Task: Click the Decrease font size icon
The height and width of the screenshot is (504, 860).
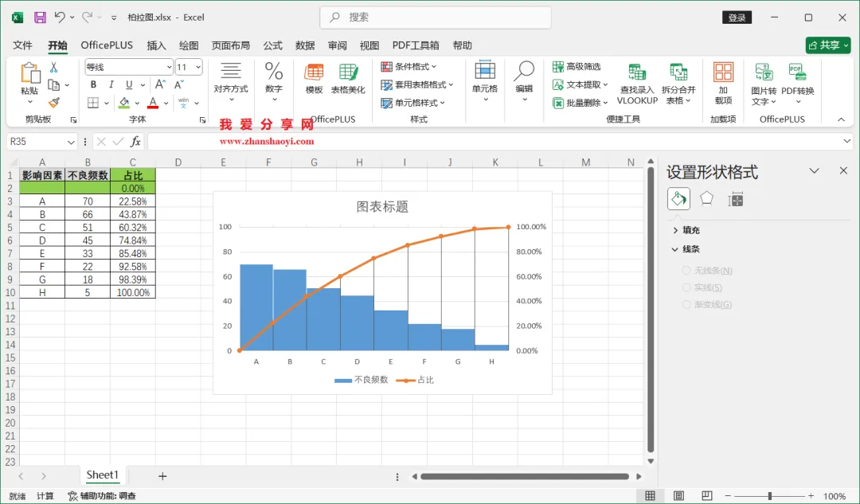Action: (x=179, y=84)
